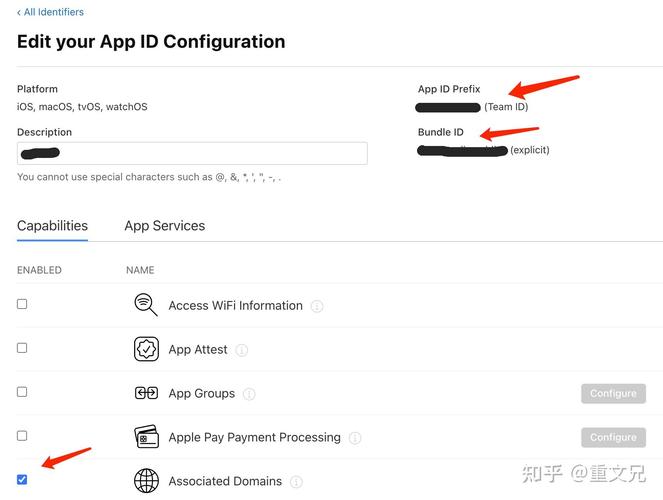Enable Access WiFi Information checkbox
Viewport: 663px width, 500px height.
(x=22, y=304)
